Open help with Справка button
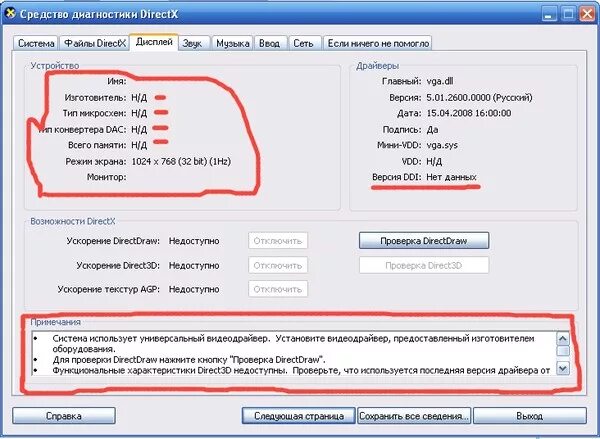This screenshot has height=439, width=600. 64,416
